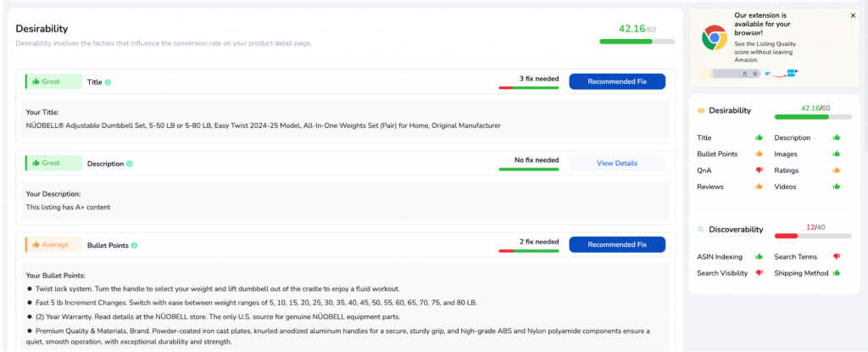Click the magnifier icon beside Discoverability

click(x=701, y=230)
